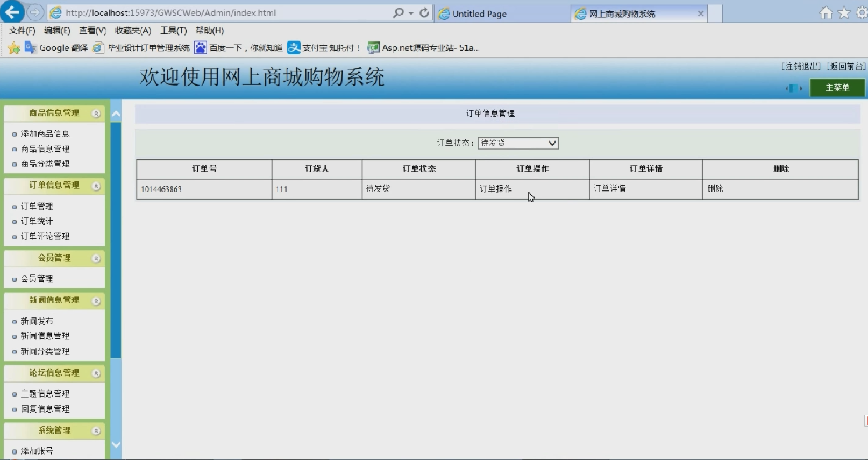Click the 订货人 value 111 cell
868x460 pixels.
pos(317,189)
